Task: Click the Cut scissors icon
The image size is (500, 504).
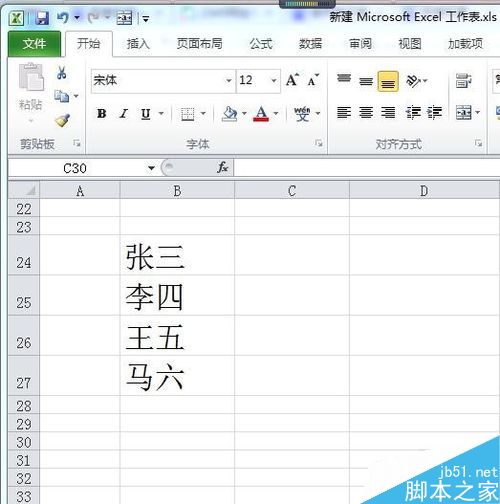Action: pos(62,72)
